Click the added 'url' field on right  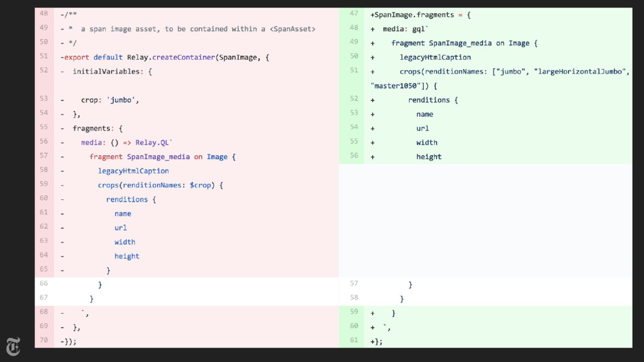(422, 128)
